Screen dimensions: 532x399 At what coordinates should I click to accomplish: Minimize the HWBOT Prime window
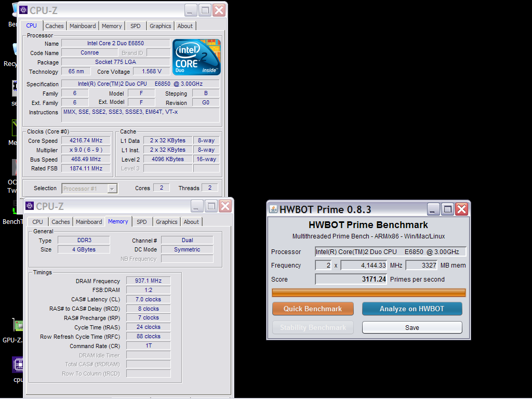(x=433, y=209)
